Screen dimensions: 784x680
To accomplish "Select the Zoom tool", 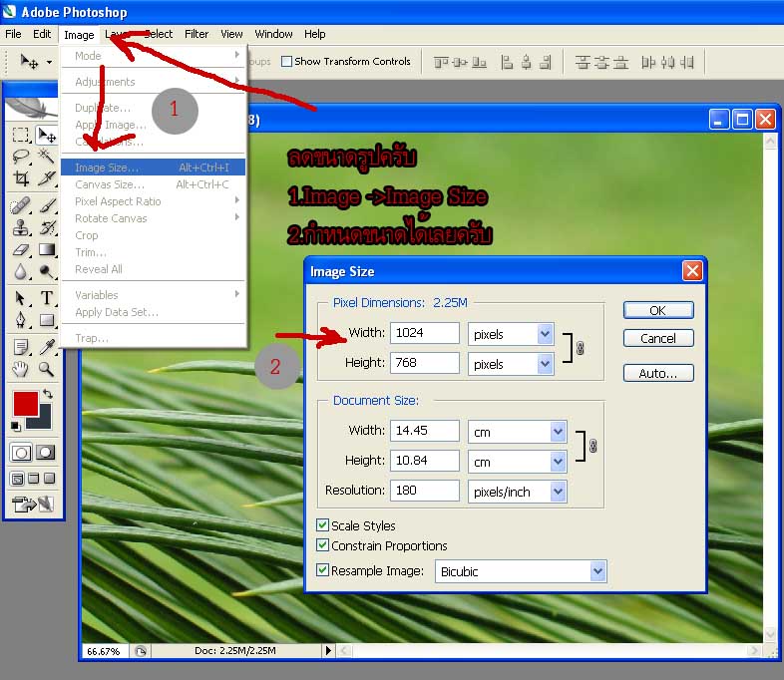I will [x=47, y=369].
